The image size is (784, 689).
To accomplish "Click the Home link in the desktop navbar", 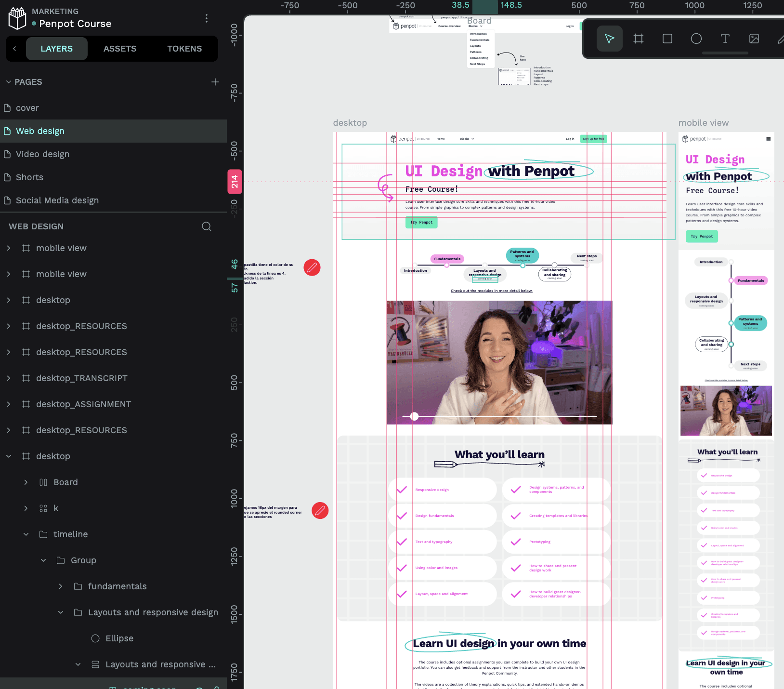I will tap(441, 139).
